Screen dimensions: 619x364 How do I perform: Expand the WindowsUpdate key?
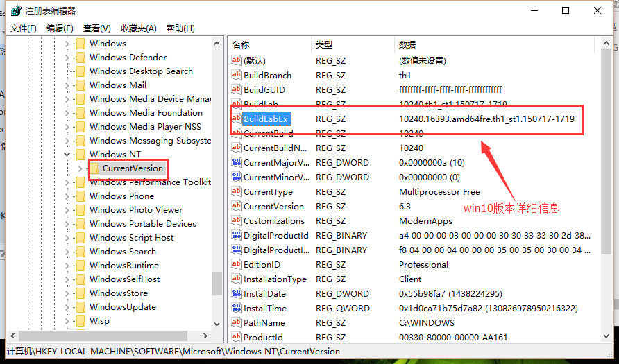67,307
